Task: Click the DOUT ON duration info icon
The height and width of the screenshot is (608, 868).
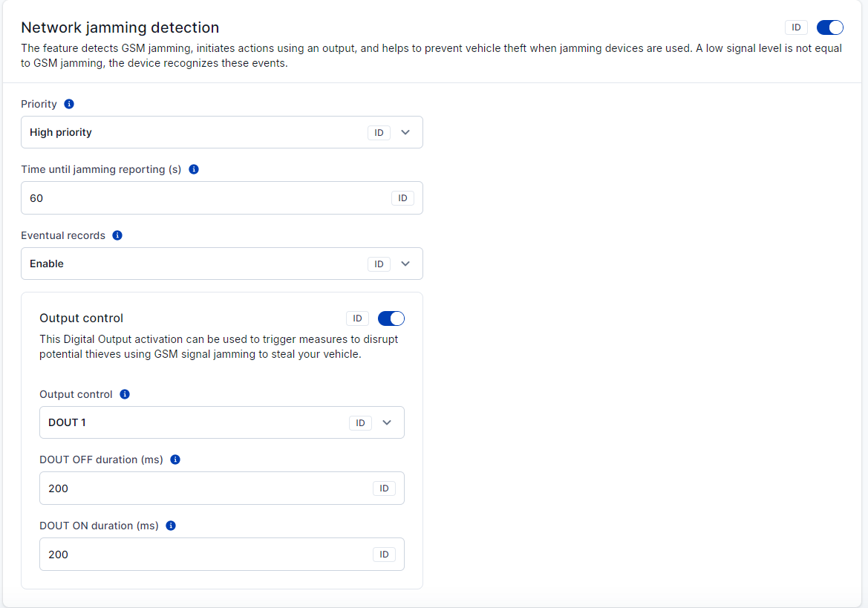Action: coord(171,526)
